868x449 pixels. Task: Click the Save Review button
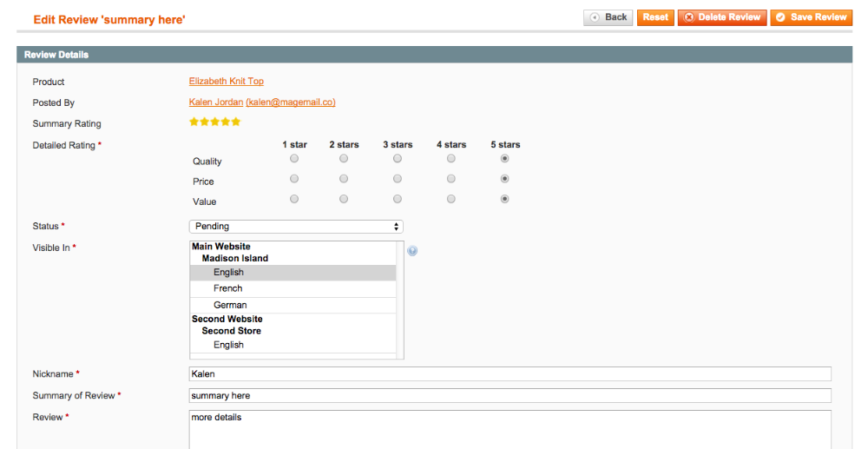click(811, 17)
